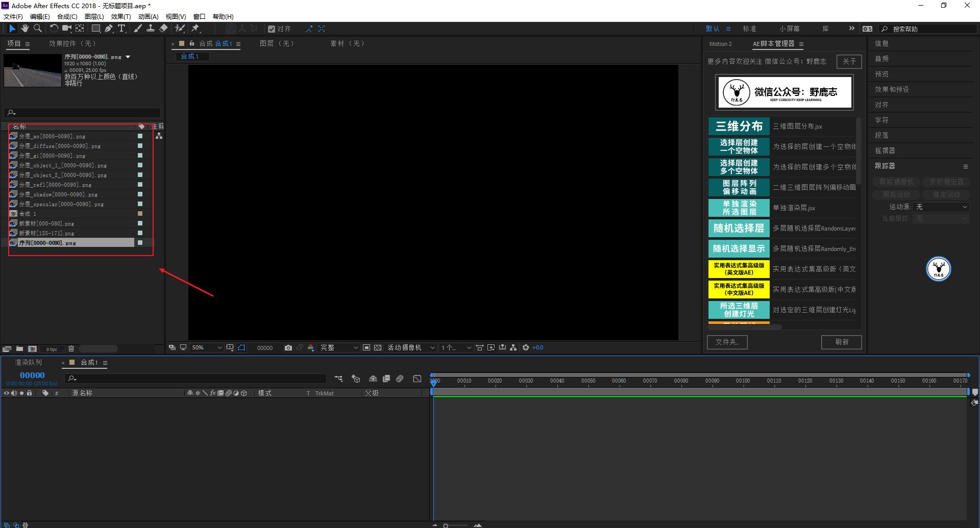
Task: Open the 效果(T) menu
Action: (121, 16)
